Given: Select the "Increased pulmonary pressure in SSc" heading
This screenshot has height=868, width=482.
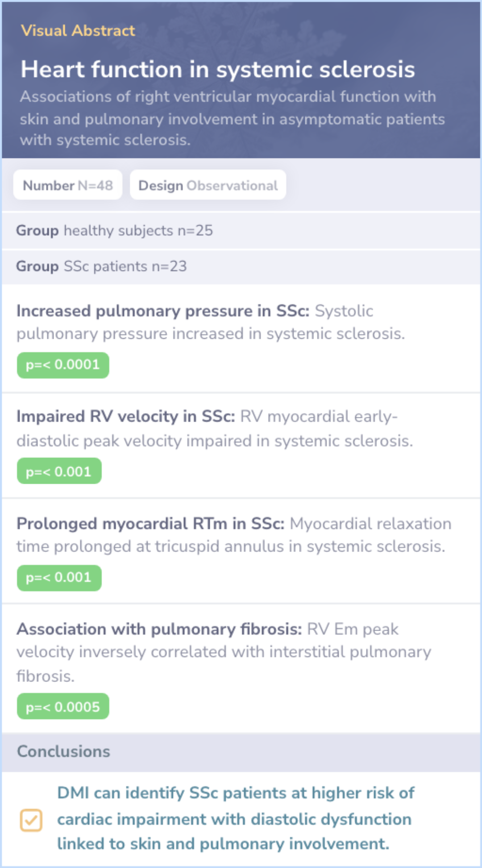Looking at the screenshot, I should (x=163, y=311).
